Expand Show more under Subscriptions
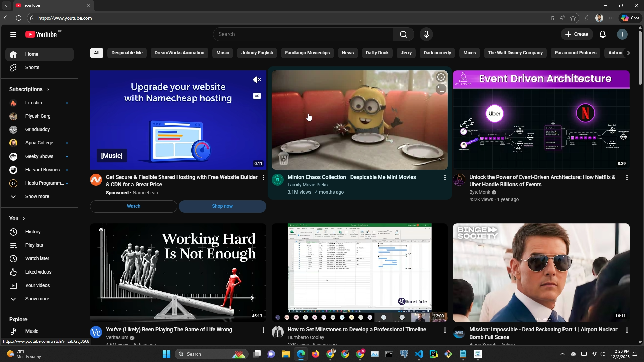644x362 pixels. pyautogui.click(x=37, y=197)
